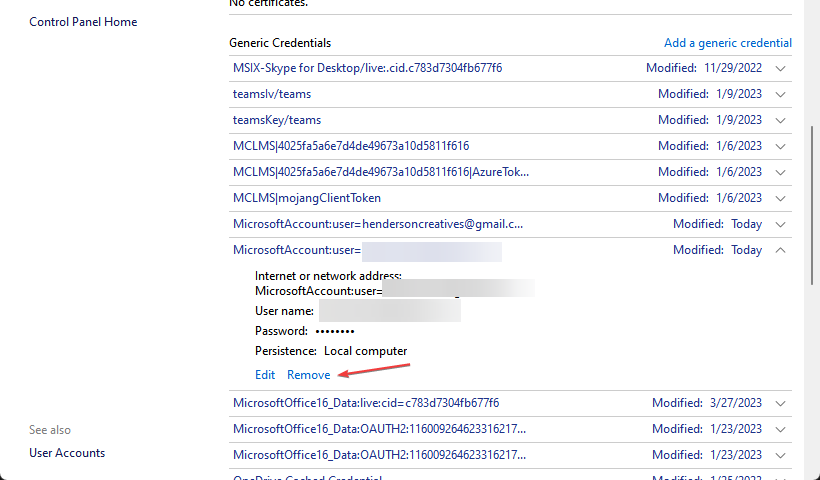Select MCLMS|mojangClientToken credential name
820x480 pixels.
click(307, 198)
